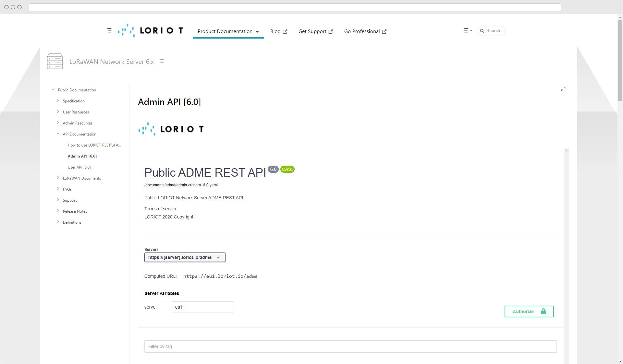Click the page scrollbar down arrow
This screenshot has width=623, height=364.
pyautogui.click(x=620, y=361)
